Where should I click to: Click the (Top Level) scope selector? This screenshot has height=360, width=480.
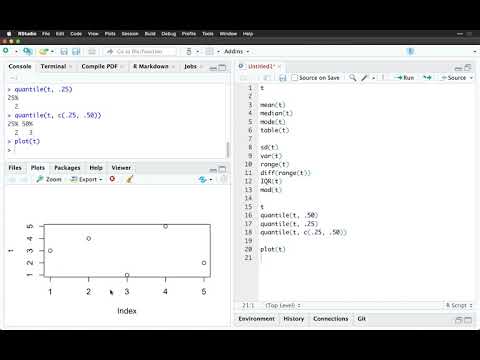pos(283,305)
